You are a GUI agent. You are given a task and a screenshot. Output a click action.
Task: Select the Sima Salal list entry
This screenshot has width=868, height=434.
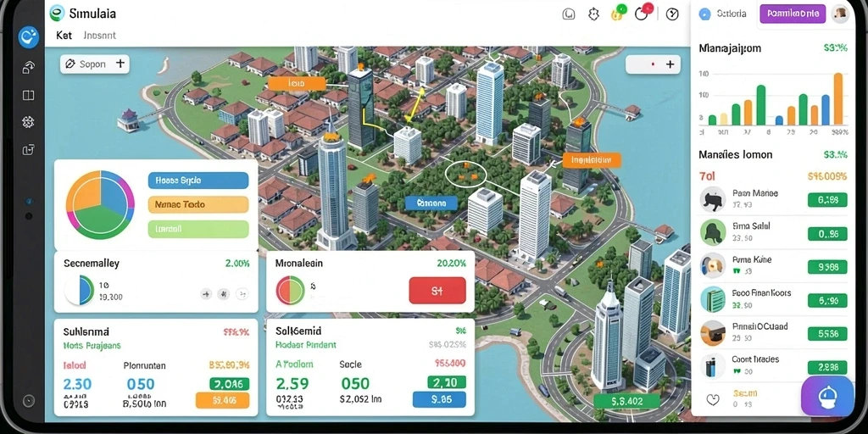point(773,232)
